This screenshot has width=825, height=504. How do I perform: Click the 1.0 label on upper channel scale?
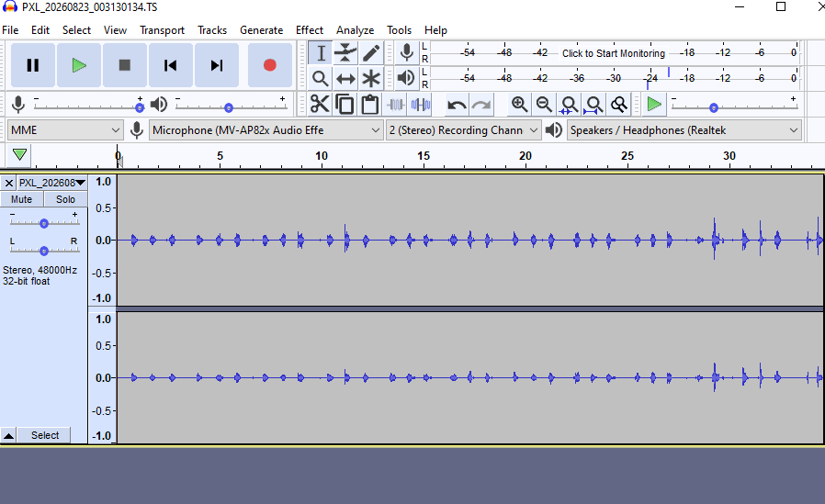[x=103, y=182]
